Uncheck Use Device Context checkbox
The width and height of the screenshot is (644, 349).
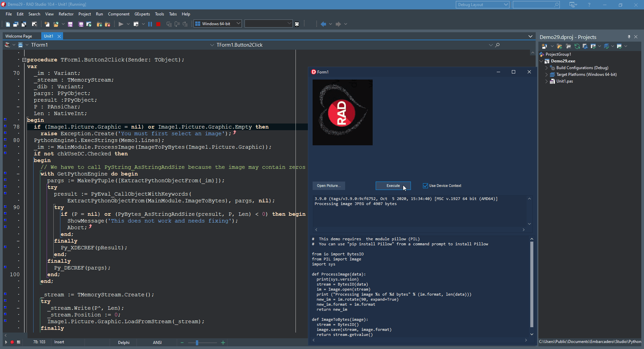pyautogui.click(x=425, y=186)
